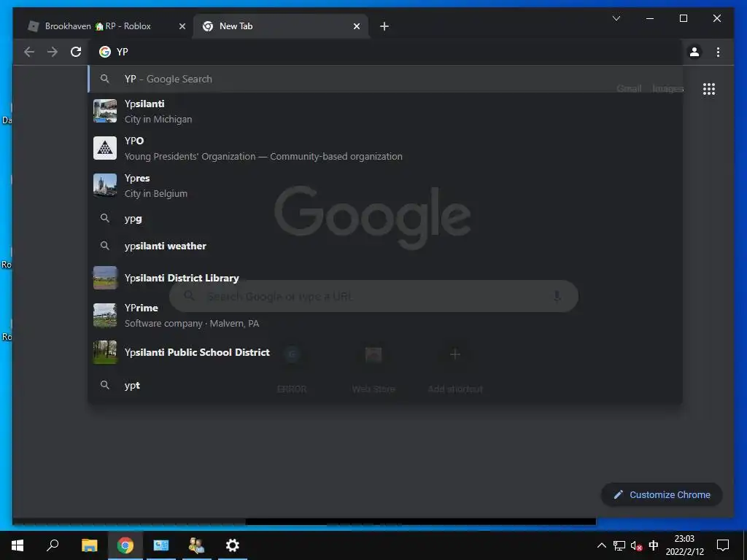Click the pencil icon in Customize Chrome

coord(618,495)
